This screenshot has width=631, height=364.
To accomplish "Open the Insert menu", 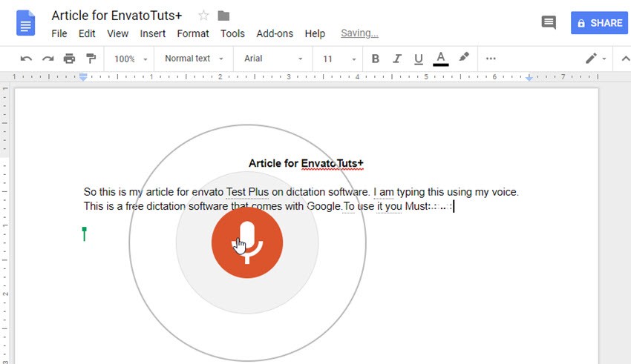I will coord(153,33).
